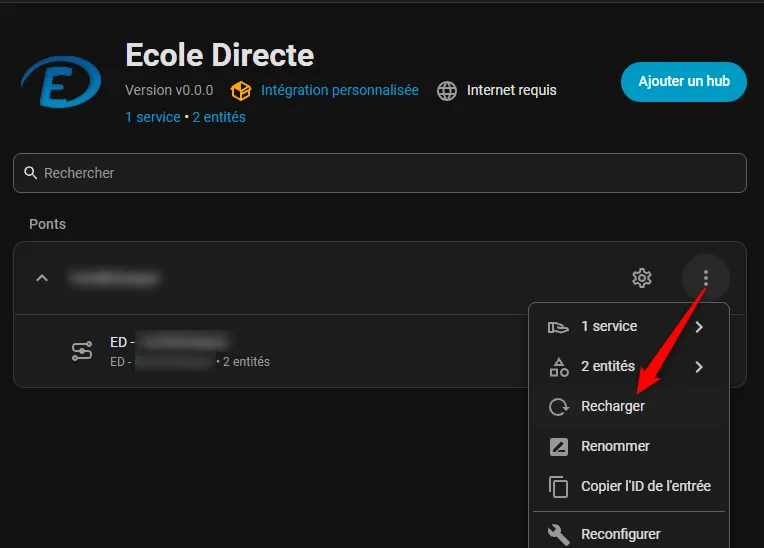This screenshot has height=548, width=764.
Task: Click the magnifier icon in the search field
Action: pyautogui.click(x=30, y=173)
